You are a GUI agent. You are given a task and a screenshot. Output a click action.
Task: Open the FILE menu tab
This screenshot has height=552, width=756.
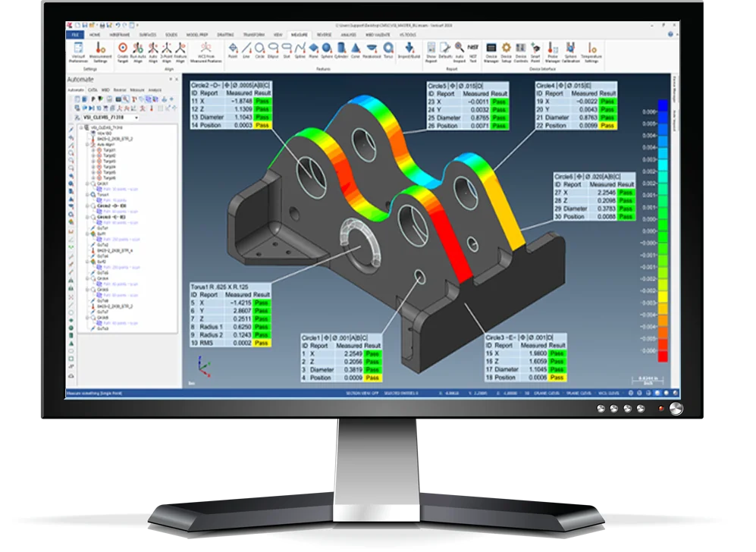click(74, 34)
